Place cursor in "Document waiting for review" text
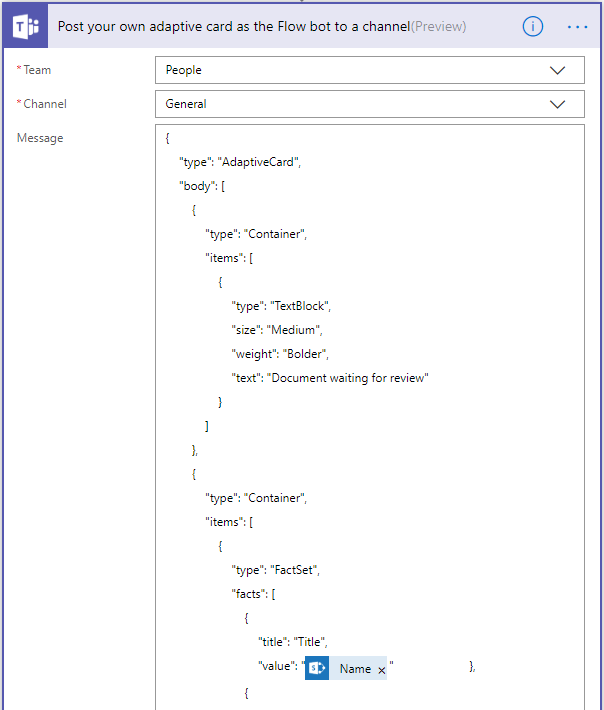This screenshot has width=604, height=710. coord(349,377)
